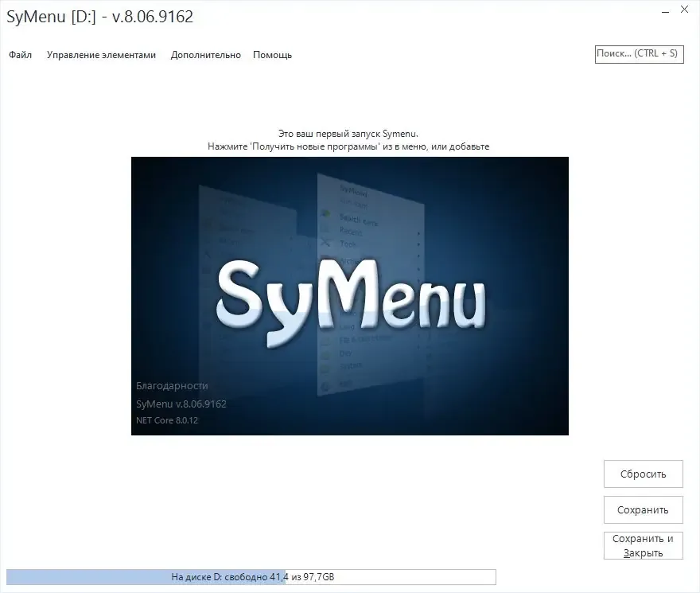Image resolution: width=700 pixels, height=593 pixels.
Task: Click the unfilled part of disk usage bar
Action: click(x=391, y=577)
